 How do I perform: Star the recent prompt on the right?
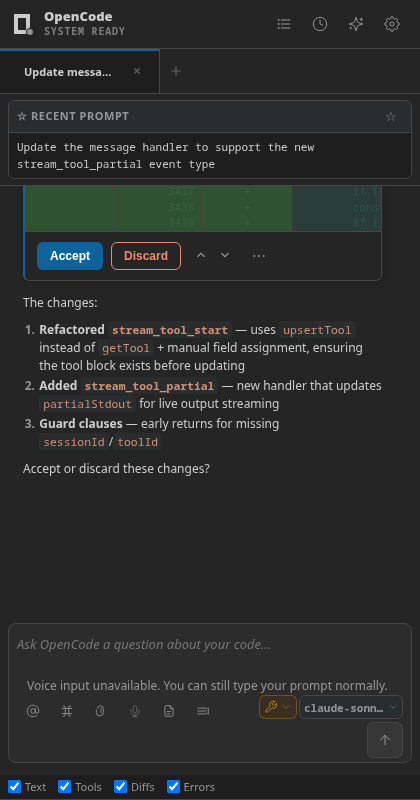[391, 117]
